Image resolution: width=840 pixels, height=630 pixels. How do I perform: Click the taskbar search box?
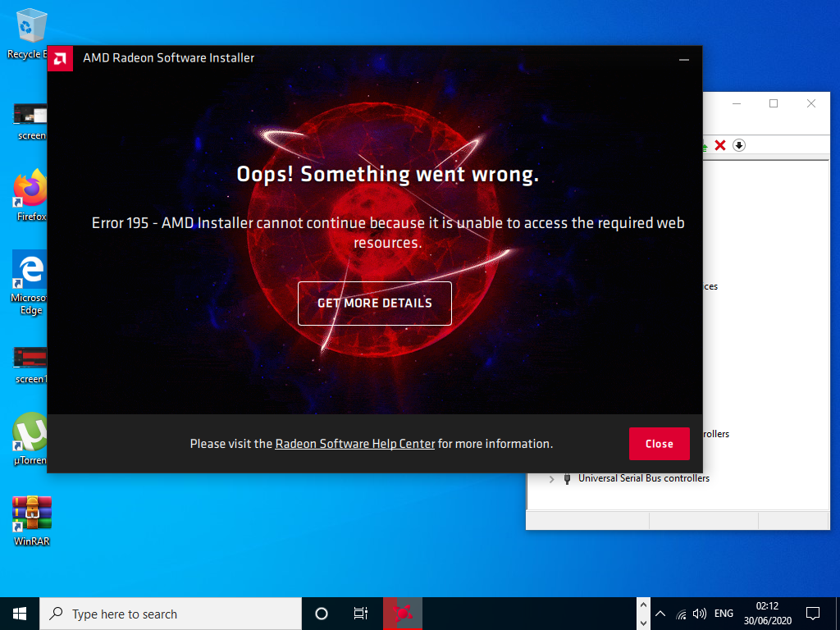click(171, 614)
